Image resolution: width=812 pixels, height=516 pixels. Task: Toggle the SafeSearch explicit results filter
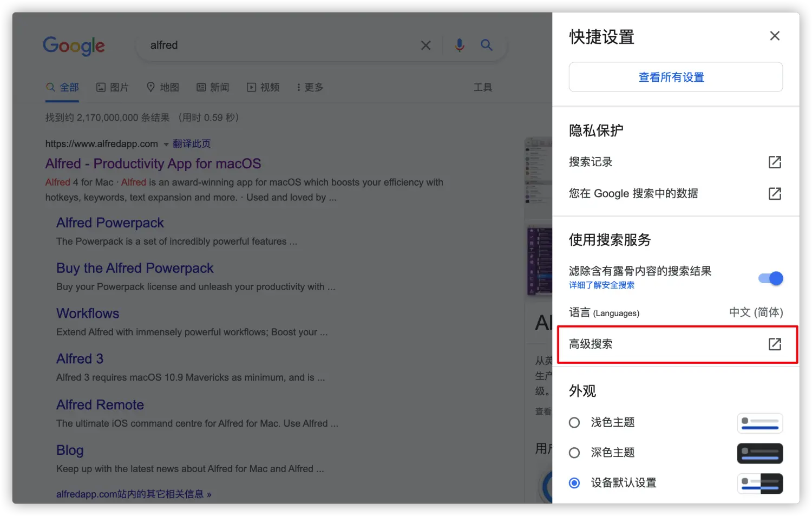point(771,278)
